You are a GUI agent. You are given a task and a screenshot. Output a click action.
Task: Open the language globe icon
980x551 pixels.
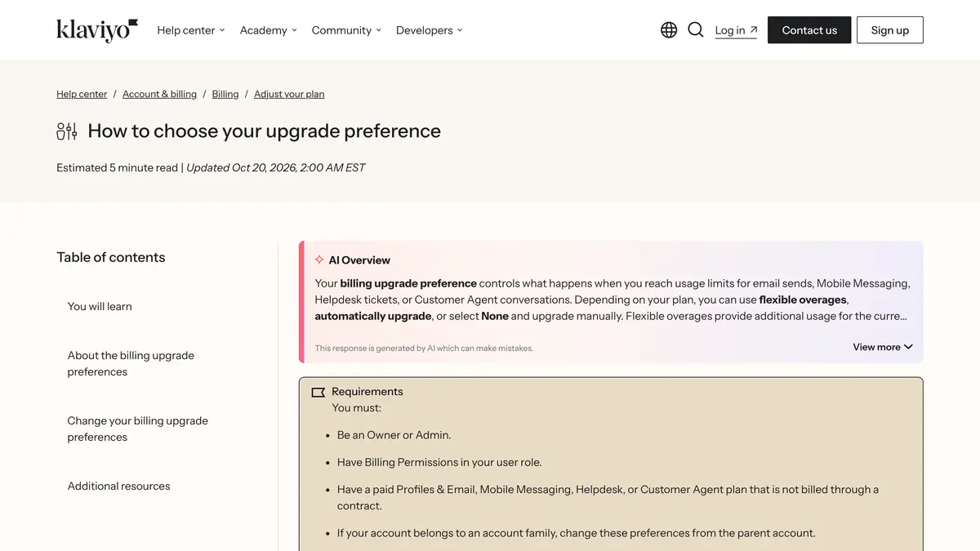(669, 30)
